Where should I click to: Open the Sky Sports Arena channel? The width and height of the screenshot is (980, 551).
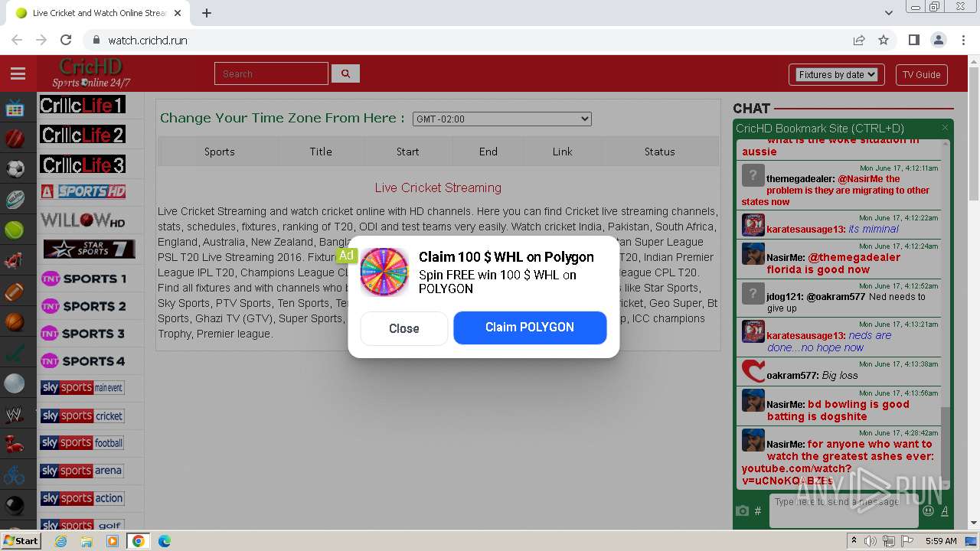(83, 471)
